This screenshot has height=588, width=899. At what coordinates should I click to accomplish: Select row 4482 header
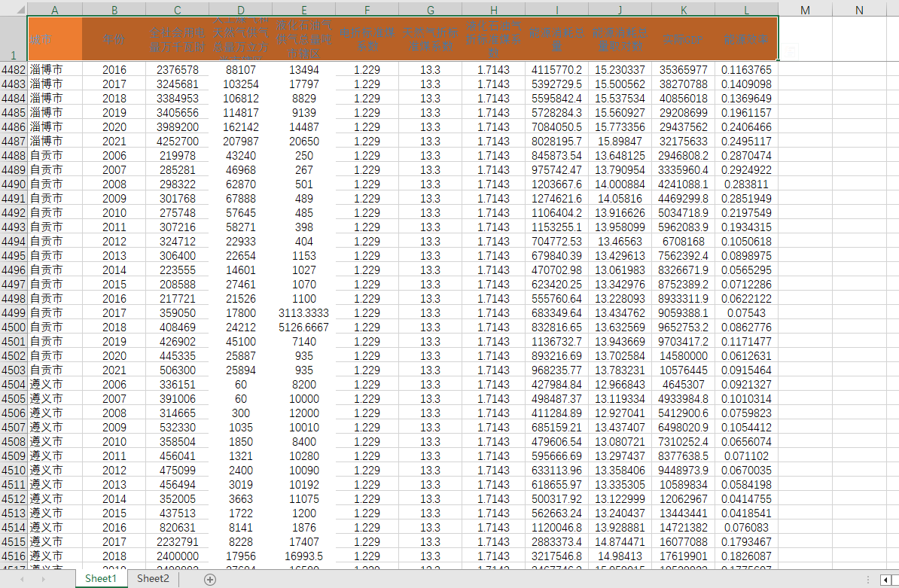14,69
